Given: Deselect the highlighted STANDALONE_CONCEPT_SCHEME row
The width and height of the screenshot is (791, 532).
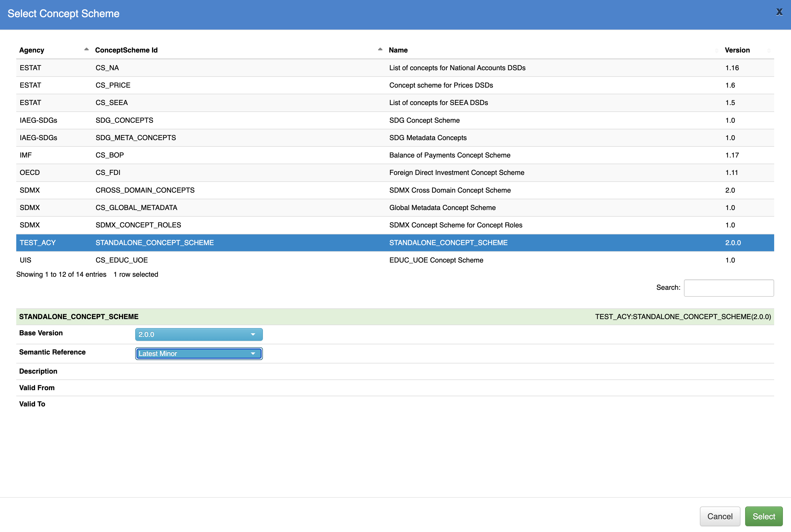Looking at the screenshot, I should 395,243.
